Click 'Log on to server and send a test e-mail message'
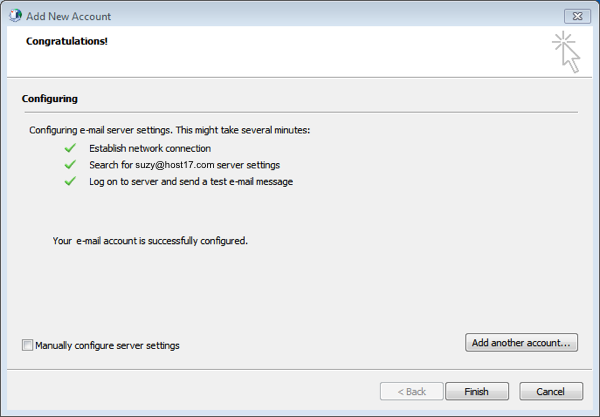The height and width of the screenshot is (417, 600). (191, 182)
